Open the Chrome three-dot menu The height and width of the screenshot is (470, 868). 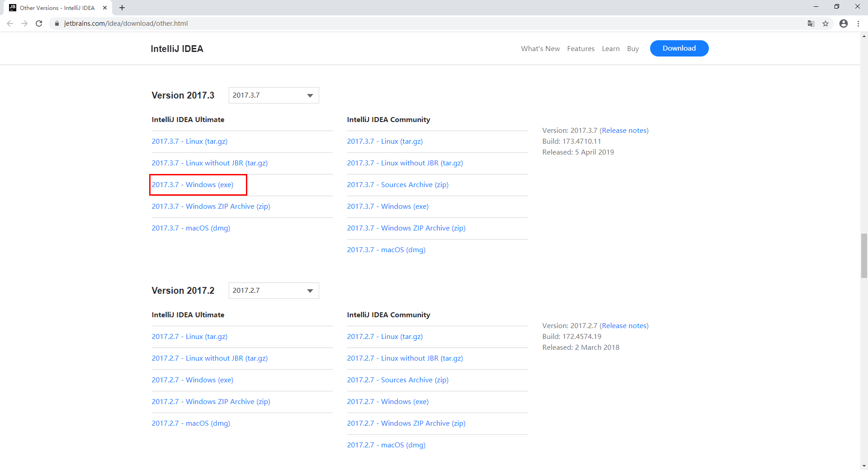point(858,23)
